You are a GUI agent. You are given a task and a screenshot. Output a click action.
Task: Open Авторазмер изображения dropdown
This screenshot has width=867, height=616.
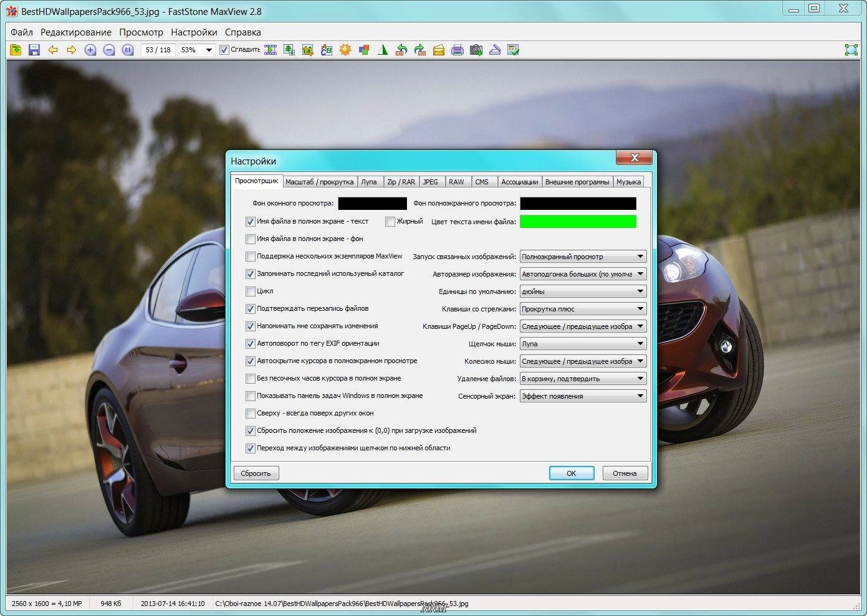(x=583, y=273)
